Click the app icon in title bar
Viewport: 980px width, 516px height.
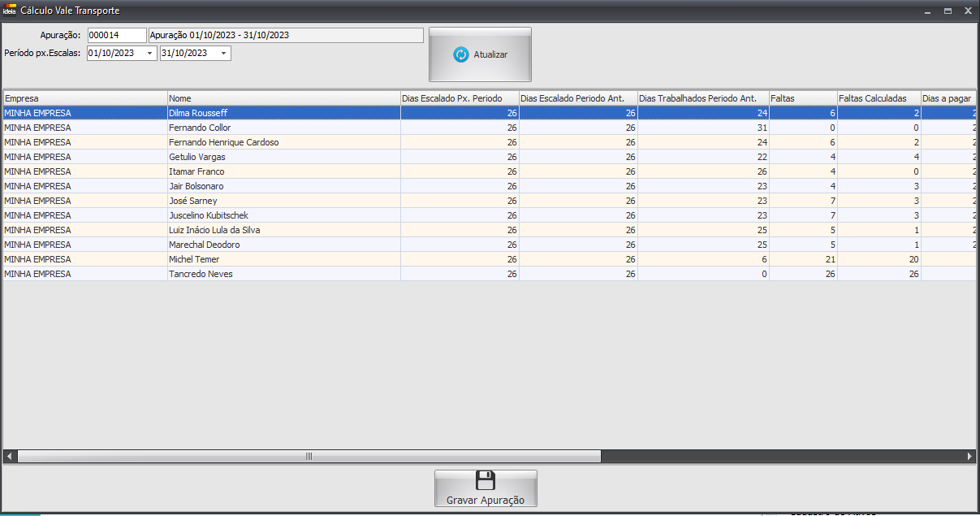[x=10, y=11]
